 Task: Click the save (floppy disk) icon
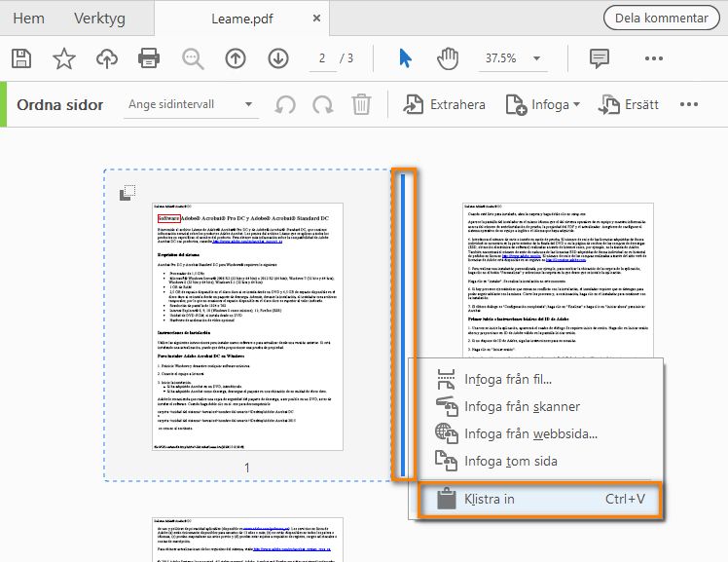tap(20, 58)
